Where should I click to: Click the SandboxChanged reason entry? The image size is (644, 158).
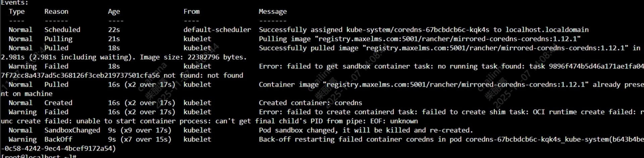[x=72, y=130]
